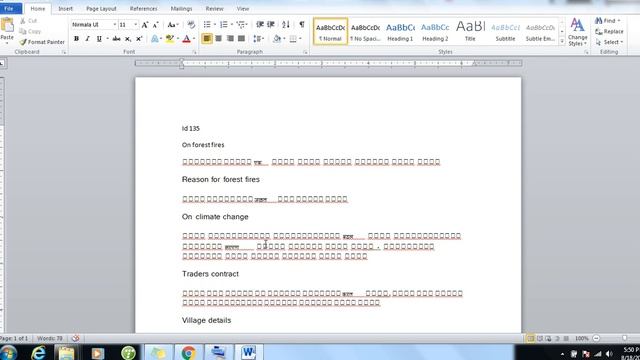This screenshot has height=360, width=640.
Task: Open the font name dropdown showing Nirmala UI
Action: click(x=115, y=25)
